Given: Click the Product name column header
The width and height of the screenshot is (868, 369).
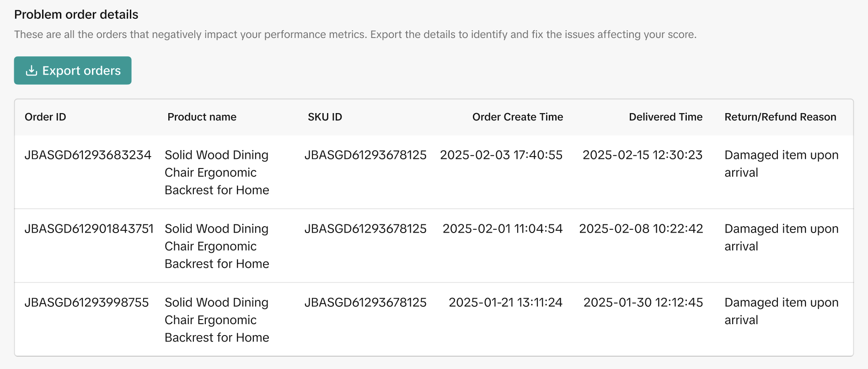Looking at the screenshot, I should (202, 117).
